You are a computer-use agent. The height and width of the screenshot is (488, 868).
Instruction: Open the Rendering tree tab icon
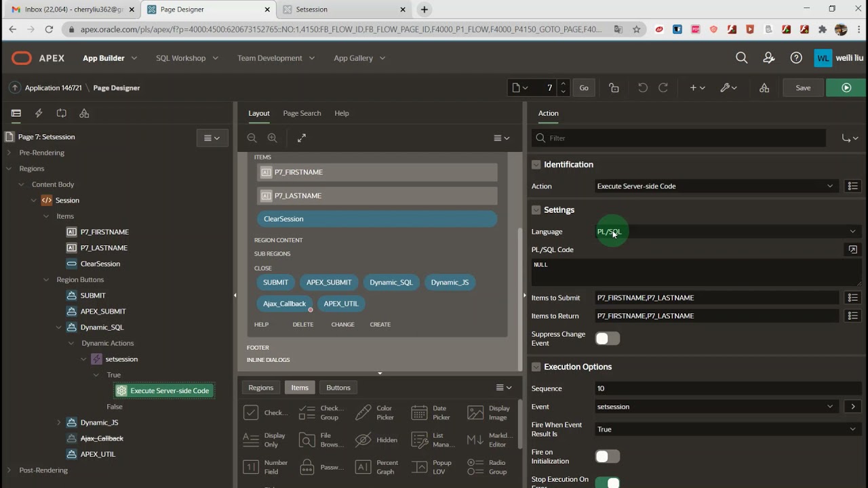pos(16,113)
